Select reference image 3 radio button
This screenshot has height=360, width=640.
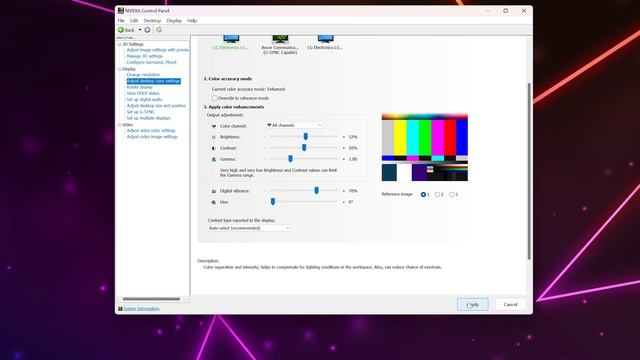coord(452,194)
